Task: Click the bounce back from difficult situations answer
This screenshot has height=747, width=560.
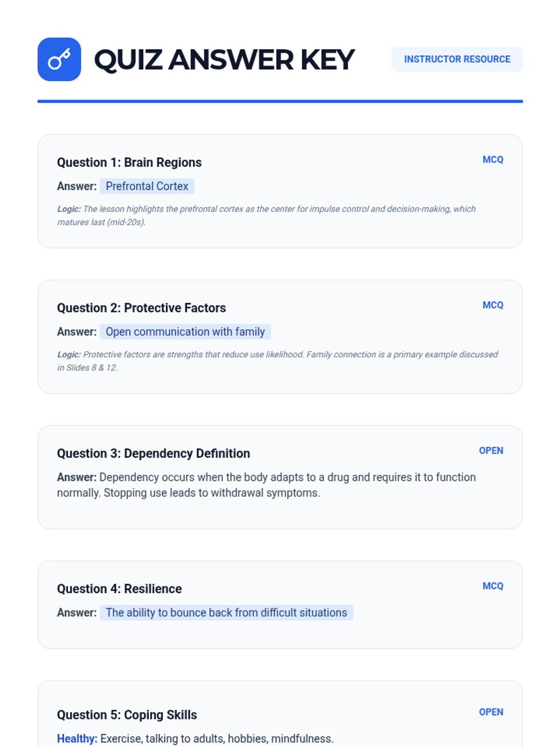Action: point(226,613)
